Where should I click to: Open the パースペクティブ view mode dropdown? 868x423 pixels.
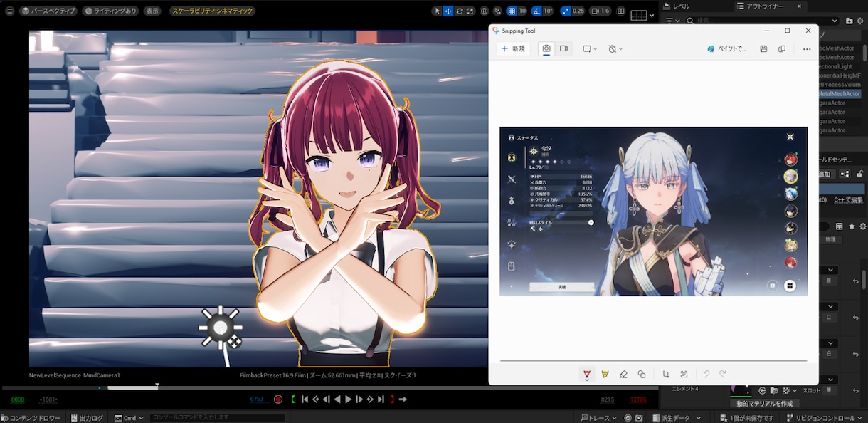click(x=48, y=11)
